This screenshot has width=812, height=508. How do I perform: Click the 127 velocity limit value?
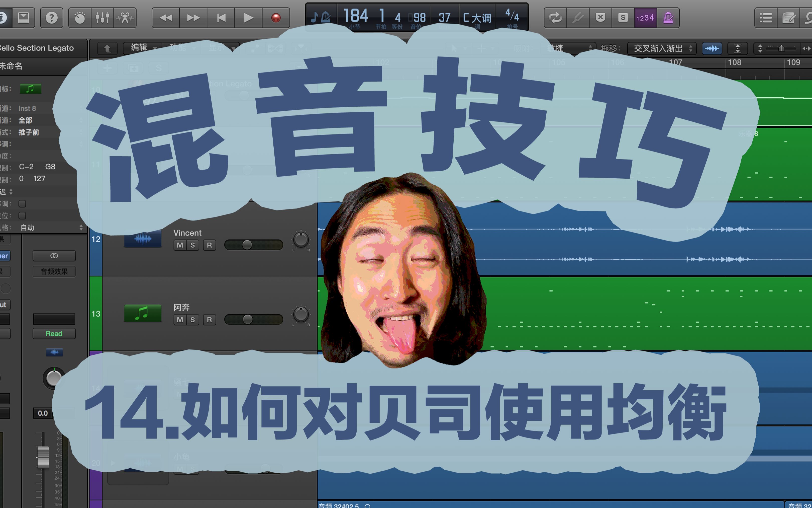[x=39, y=178]
